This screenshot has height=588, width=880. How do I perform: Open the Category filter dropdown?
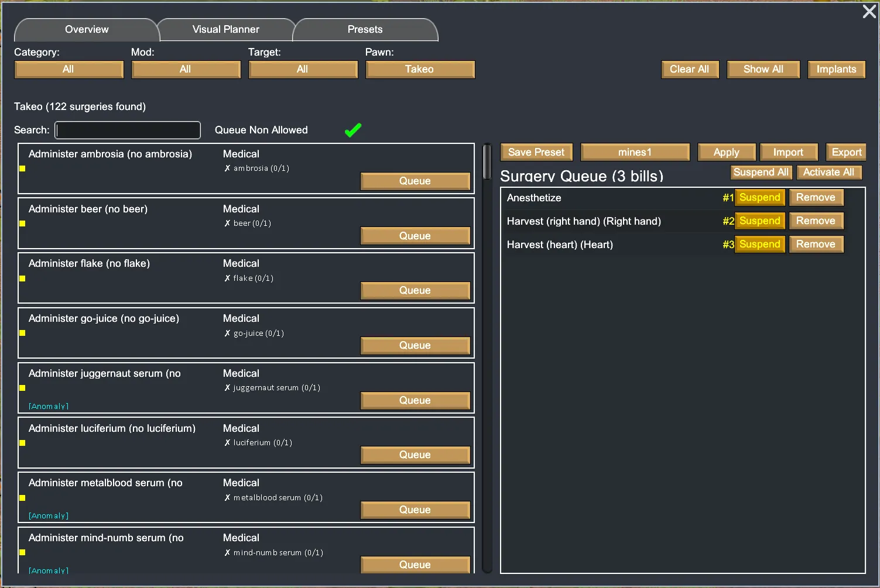tap(69, 70)
